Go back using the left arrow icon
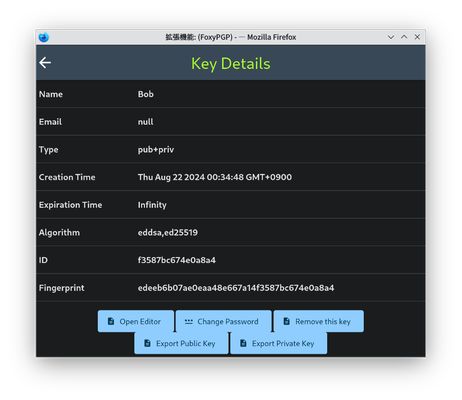 click(x=45, y=62)
